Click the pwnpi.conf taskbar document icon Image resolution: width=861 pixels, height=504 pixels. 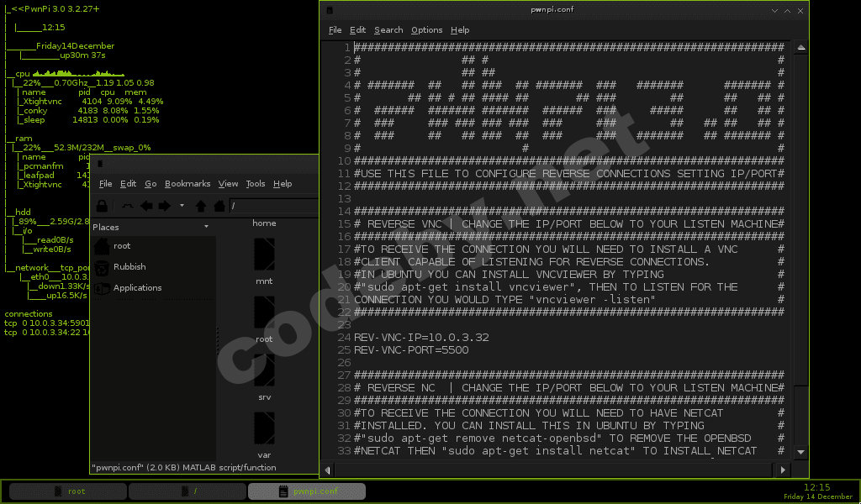pyautogui.click(x=283, y=491)
